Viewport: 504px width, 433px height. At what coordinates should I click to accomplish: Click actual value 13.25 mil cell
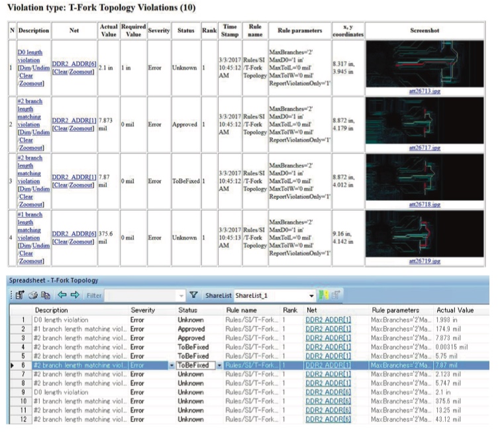tap(448, 410)
